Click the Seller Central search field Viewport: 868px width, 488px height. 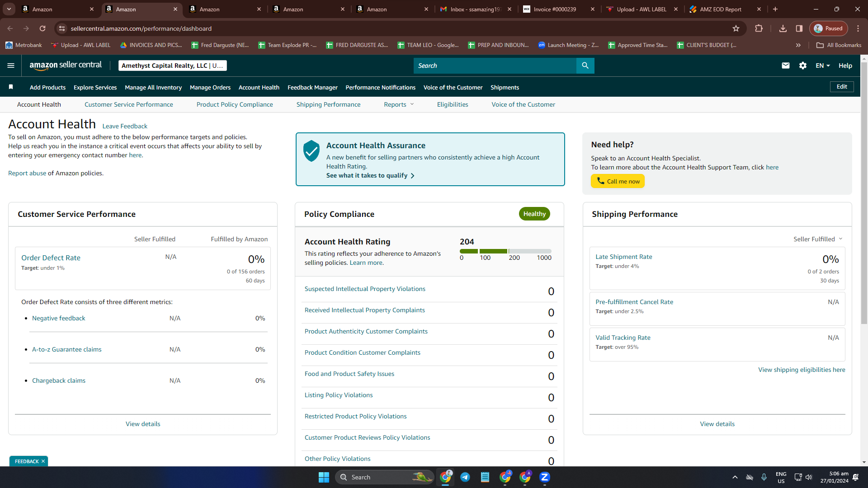495,66
